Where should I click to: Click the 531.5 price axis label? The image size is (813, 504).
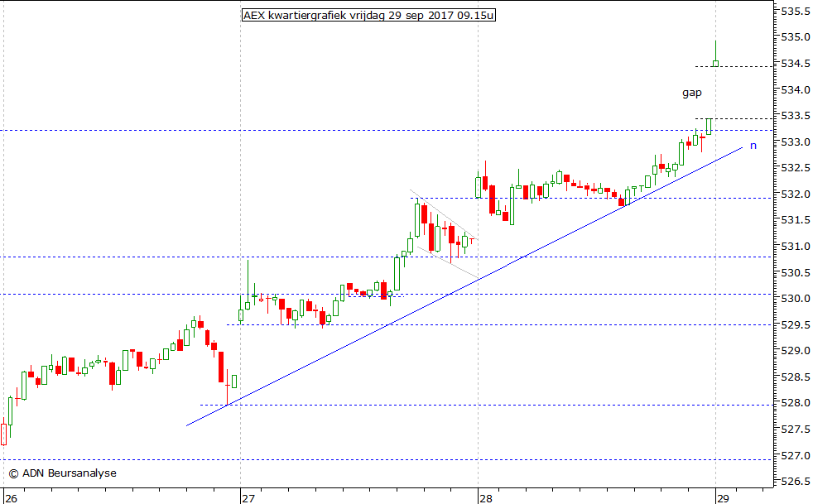coord(796,220)
